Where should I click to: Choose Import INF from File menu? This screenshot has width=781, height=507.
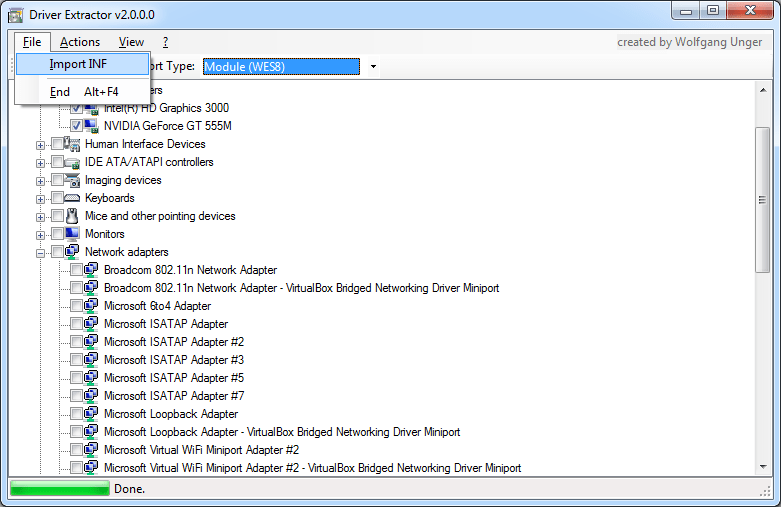coord(83,64)
